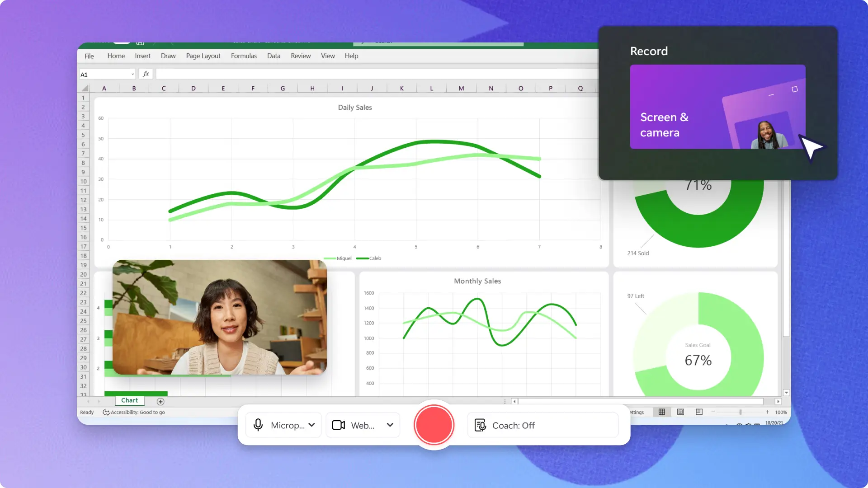
Task: Click the Insert tab
Action: [x=142, y=56]
